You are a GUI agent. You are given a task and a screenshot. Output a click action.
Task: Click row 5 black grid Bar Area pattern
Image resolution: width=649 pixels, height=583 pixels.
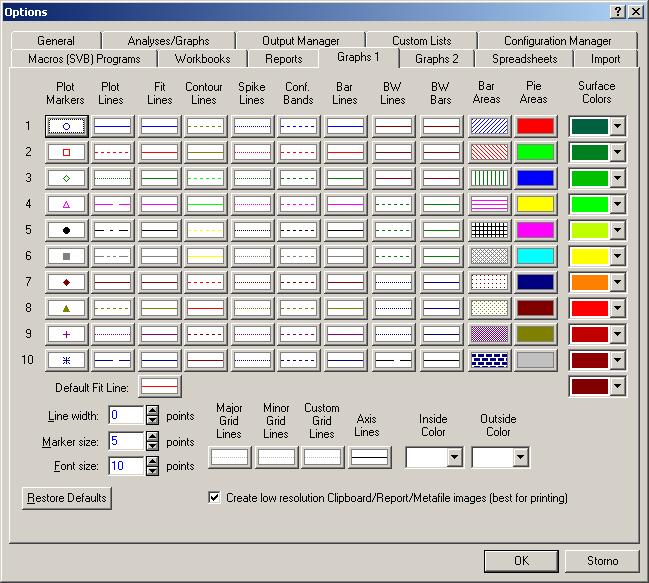tap(489, 230)
